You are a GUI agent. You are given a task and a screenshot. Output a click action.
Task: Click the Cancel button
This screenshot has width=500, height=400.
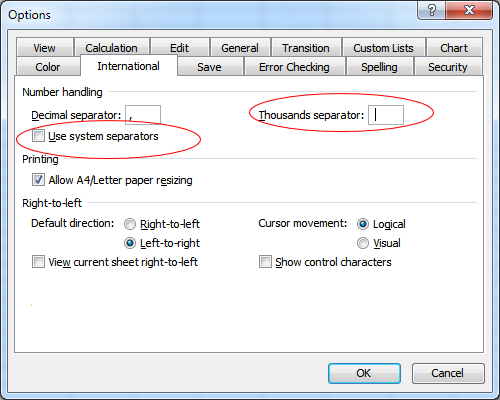[448, 373]
